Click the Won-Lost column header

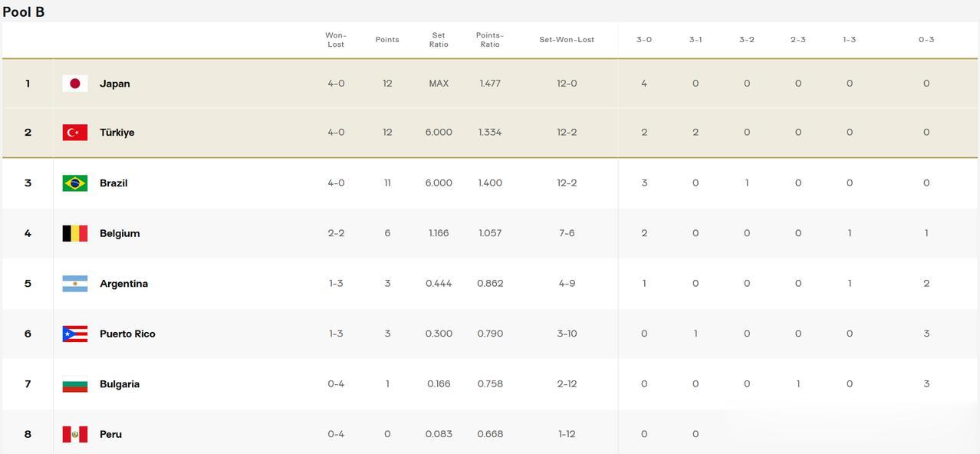pos(336,40)
